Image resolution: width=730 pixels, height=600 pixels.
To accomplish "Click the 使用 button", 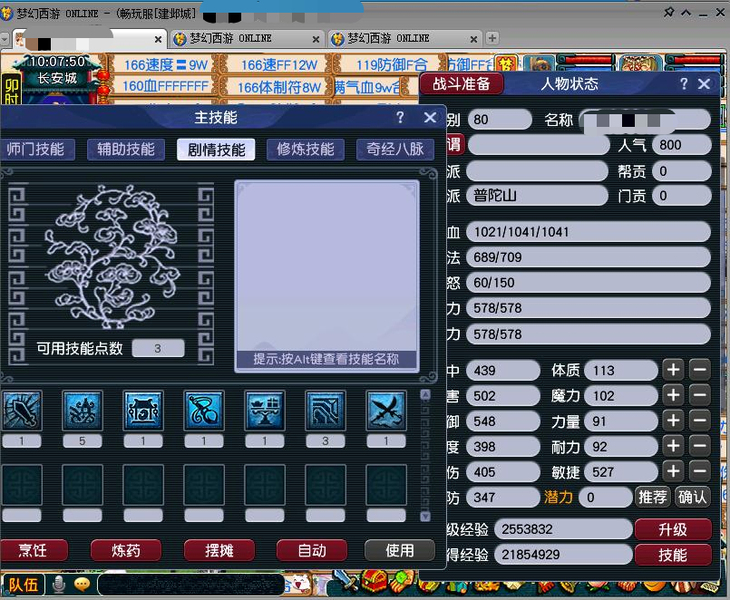I will coord(399,551).
